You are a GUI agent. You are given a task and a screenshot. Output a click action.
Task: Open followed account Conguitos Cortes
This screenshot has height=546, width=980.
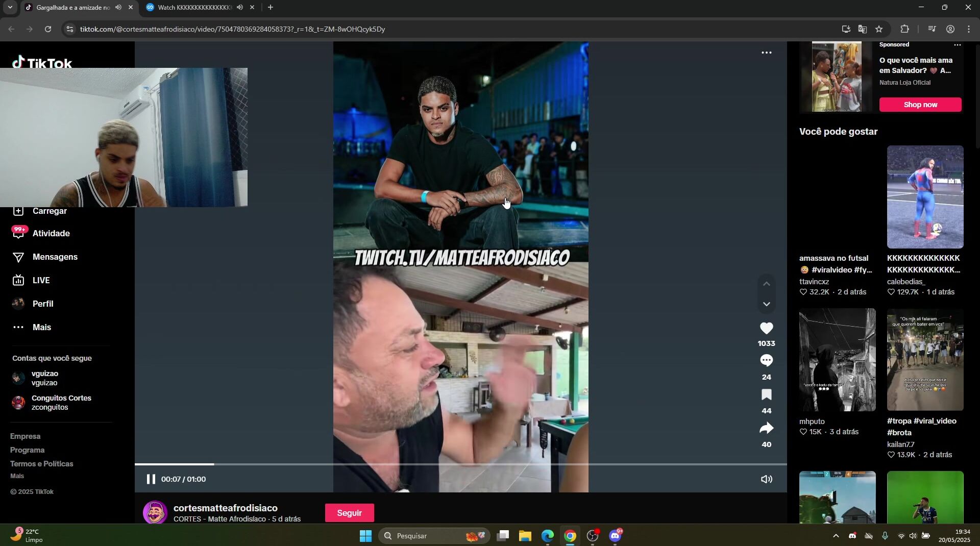(51, 403)
